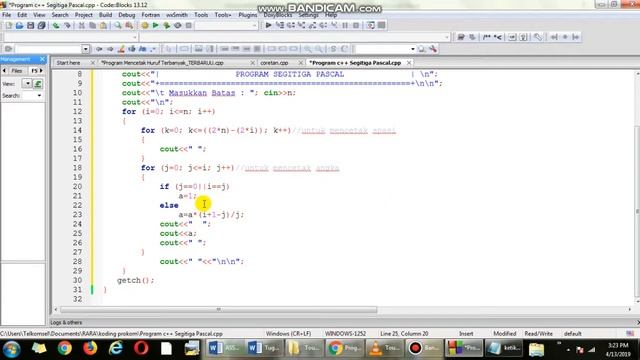Click the Jump forward arrow icon
This screenshot has width=640, height=360.
pyautogui.click(x=110, y=49)
